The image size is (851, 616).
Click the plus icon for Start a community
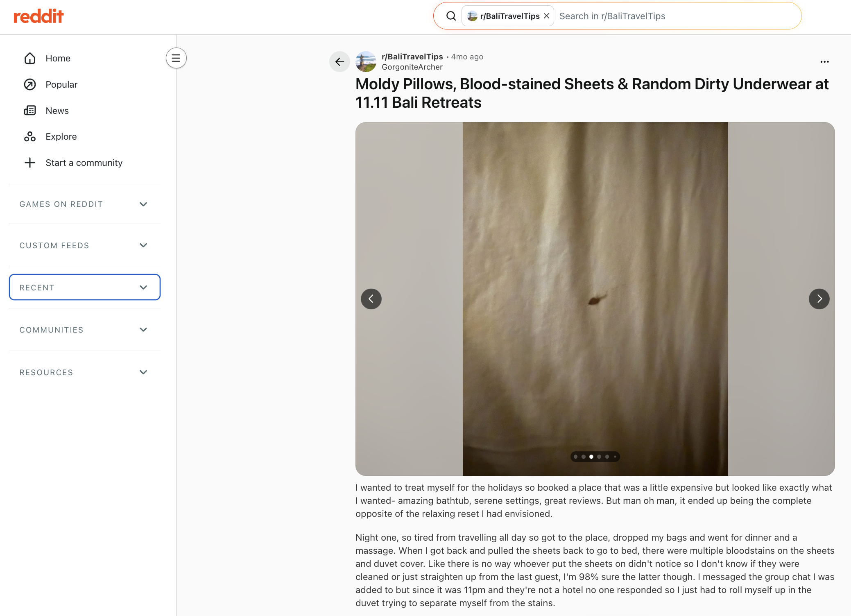coord(30,163)
